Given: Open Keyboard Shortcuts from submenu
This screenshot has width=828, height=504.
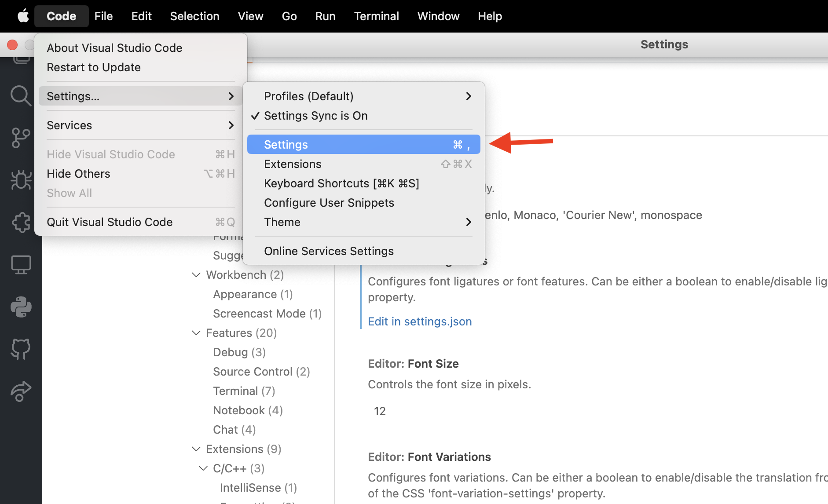Looking at the screenshot, I should 364,183.
